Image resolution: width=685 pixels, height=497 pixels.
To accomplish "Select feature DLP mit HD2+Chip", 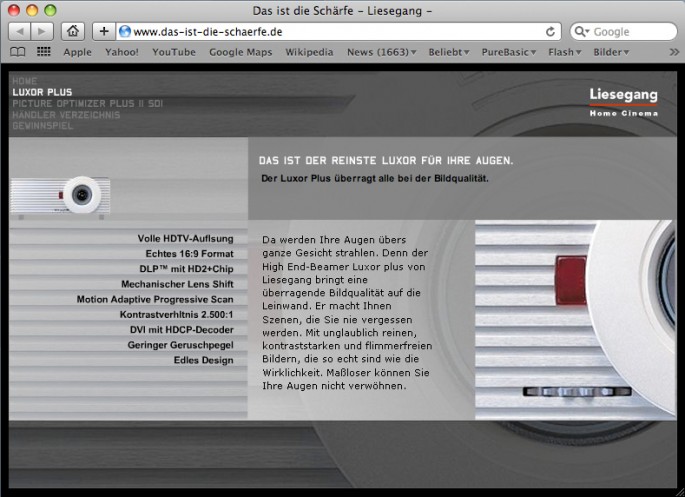I will pos(186,269).
